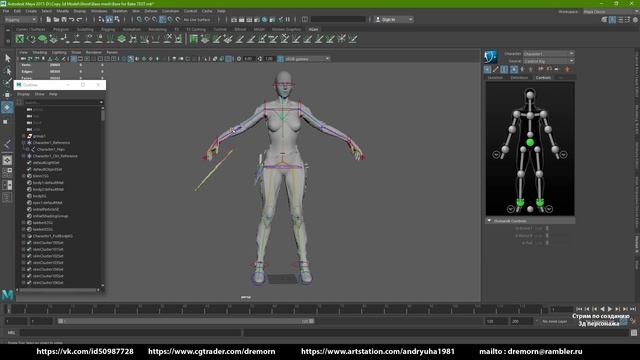Click the timeline ruler to set current frame
This screenshot has height=360, width=640.
(276, 309)
